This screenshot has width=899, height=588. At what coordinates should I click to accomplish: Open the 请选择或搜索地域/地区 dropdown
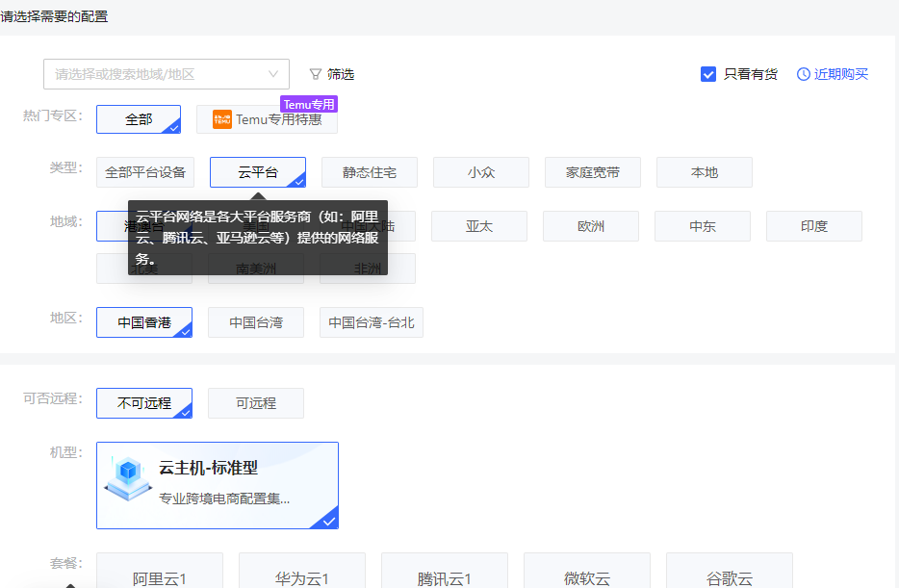167,74
